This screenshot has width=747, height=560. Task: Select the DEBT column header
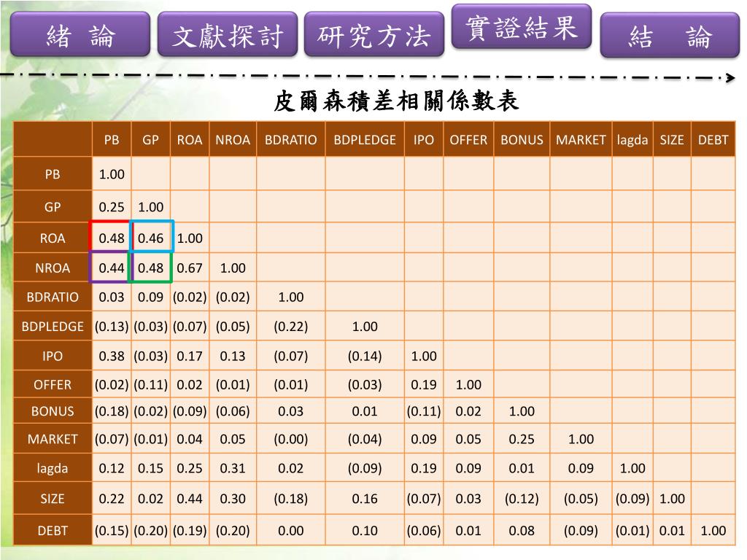713,139
